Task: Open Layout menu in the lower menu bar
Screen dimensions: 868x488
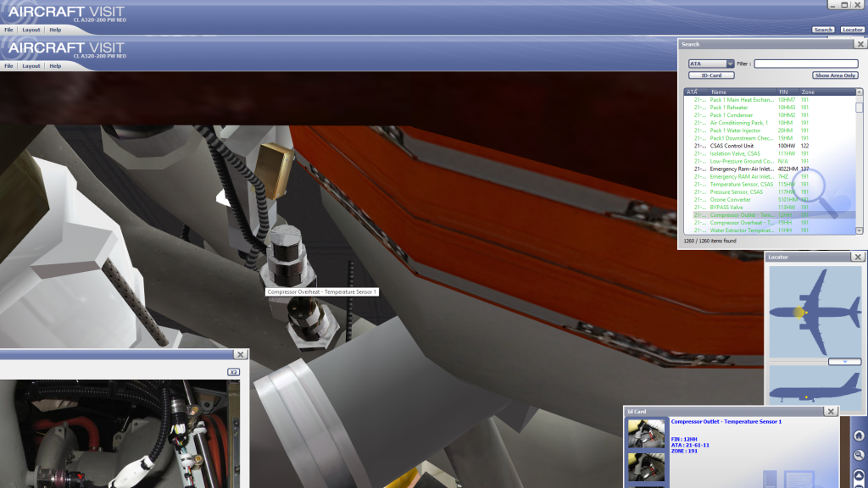Action: 31,66
